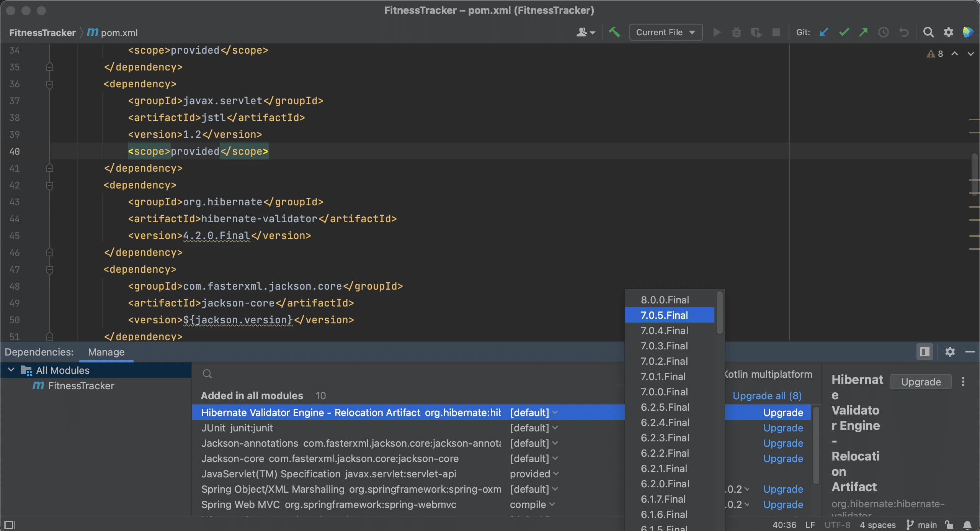Open IDE settings gear in main toolbar
This screenshot has height=531, width=980.
coord(948,32)
